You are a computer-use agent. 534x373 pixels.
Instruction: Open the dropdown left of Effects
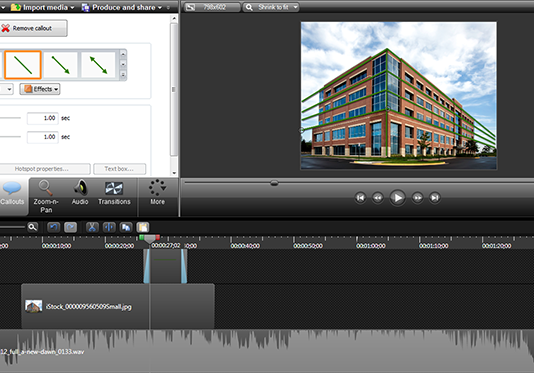(x=7, y=89)
